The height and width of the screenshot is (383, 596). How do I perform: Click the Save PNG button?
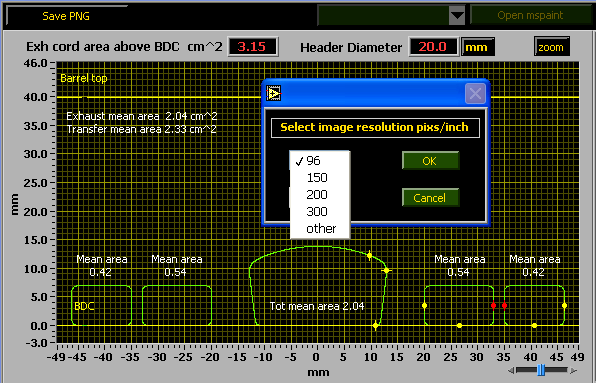66,16
